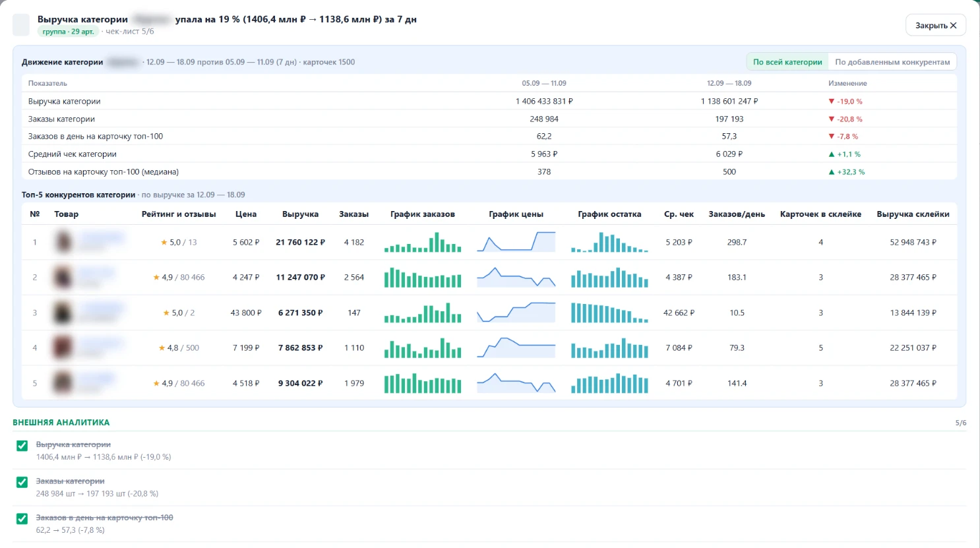Click the Средний чек категории row label

73,154
